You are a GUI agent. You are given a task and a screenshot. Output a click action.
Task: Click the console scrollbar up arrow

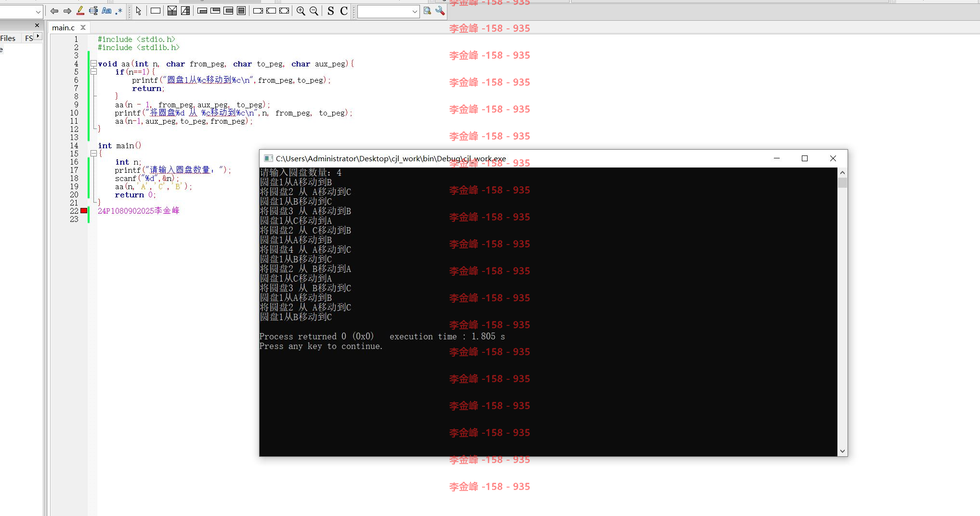pos(842,172)
